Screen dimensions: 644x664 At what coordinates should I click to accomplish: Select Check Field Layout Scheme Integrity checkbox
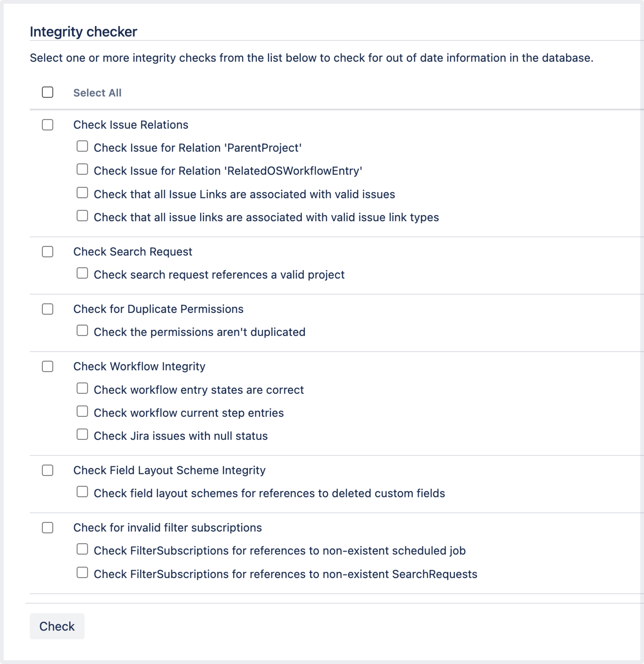pyautogui.click(x=47, y=470)
